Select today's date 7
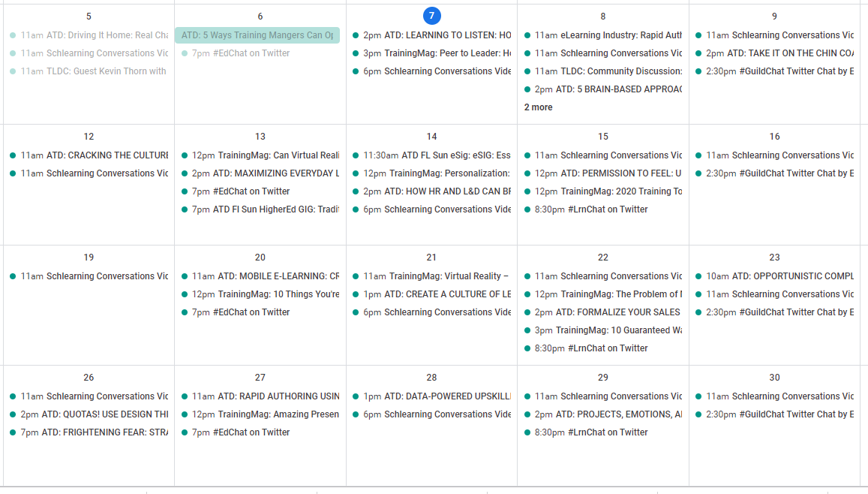 coord(432,16)
